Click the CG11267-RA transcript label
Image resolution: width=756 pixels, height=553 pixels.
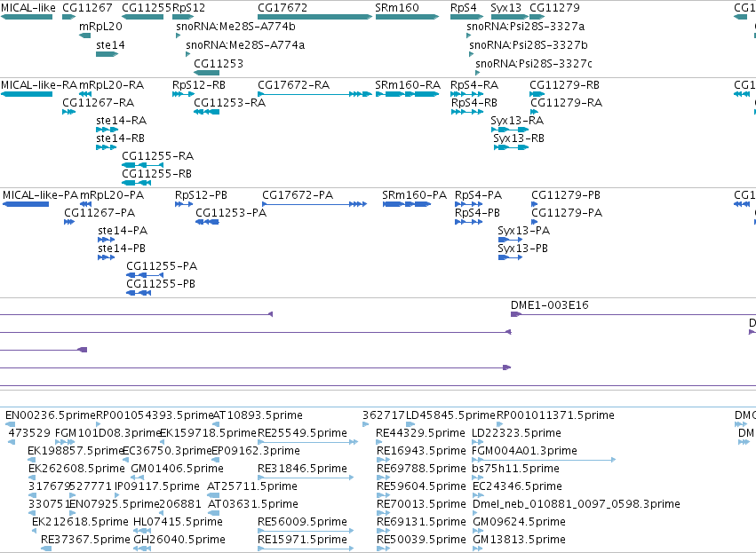[x=99, y=103]
